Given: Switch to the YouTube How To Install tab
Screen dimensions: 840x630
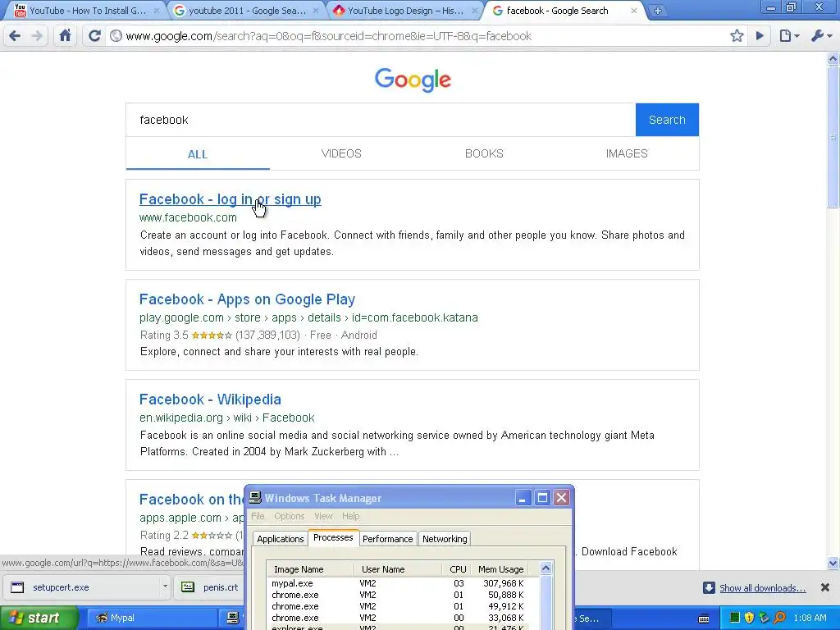Looking at the screenshot, I should tap(85, 11).
